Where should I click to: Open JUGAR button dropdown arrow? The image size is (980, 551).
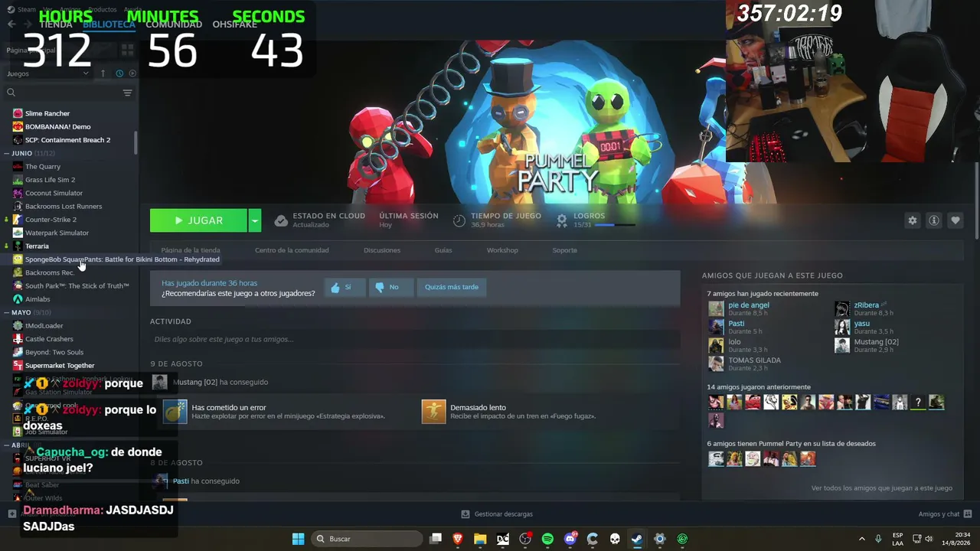[x=255, y=220]
